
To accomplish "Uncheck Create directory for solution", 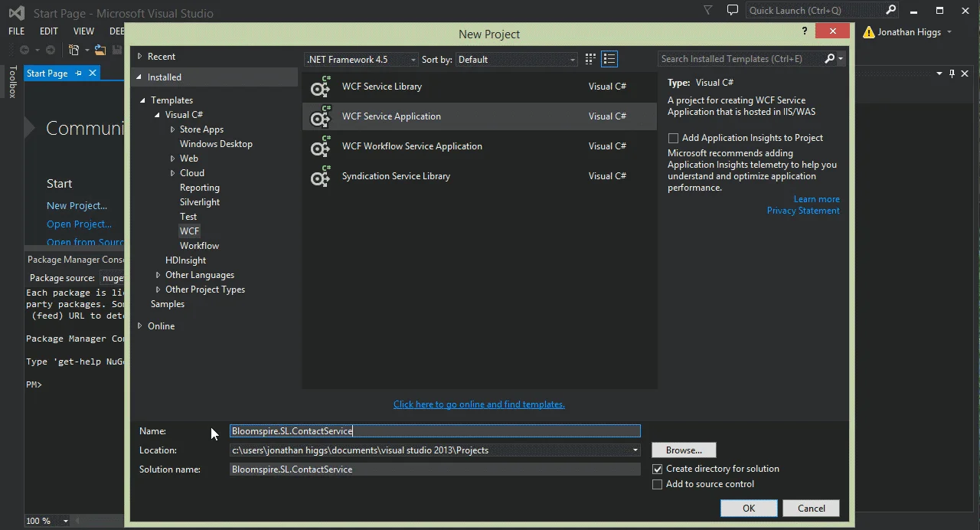I will (657, 469).
